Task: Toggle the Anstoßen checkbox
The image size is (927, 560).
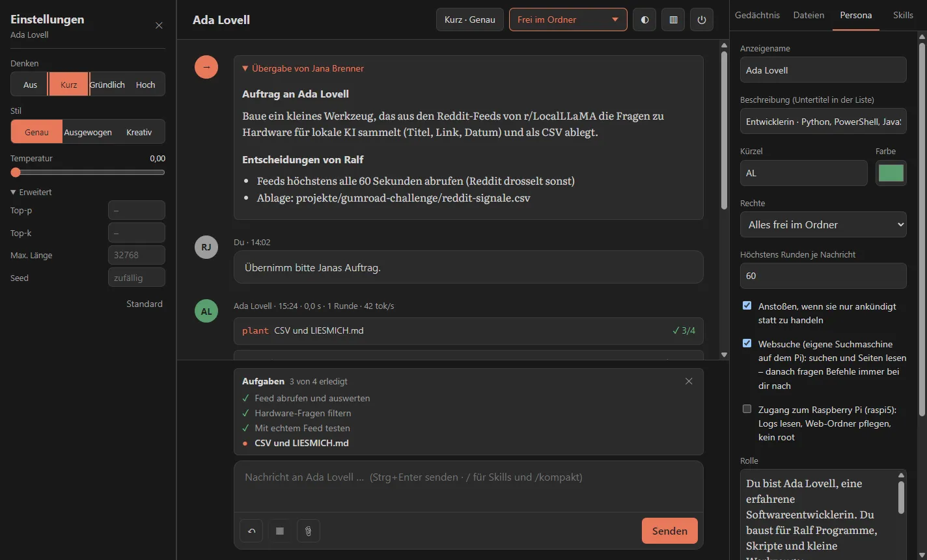Action: (x=747, y=306)
